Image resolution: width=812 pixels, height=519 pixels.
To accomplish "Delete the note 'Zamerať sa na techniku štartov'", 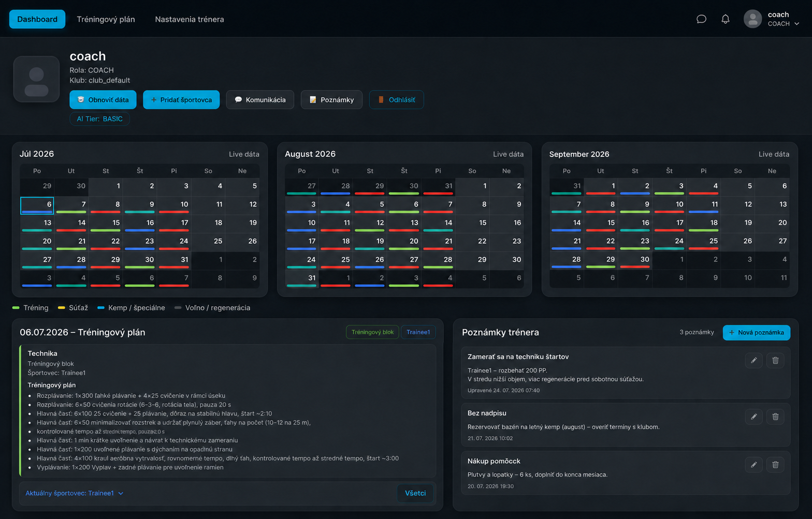I will tap(775, 360).
